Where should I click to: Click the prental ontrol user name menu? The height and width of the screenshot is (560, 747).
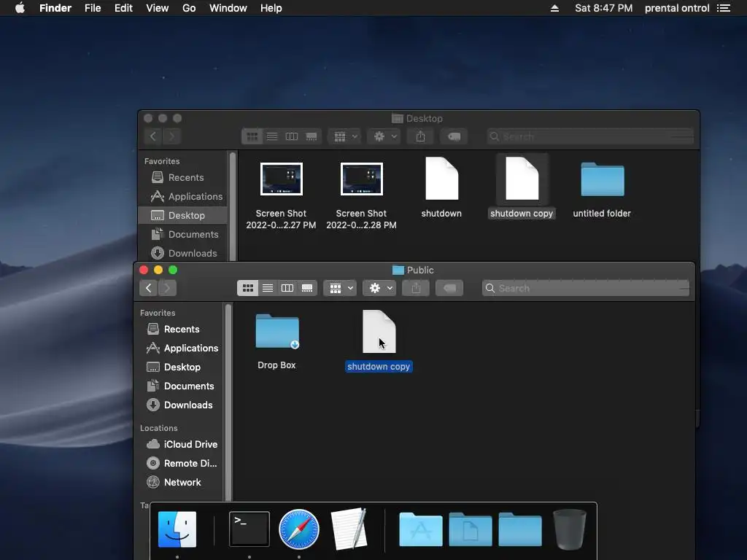(677, 8)
